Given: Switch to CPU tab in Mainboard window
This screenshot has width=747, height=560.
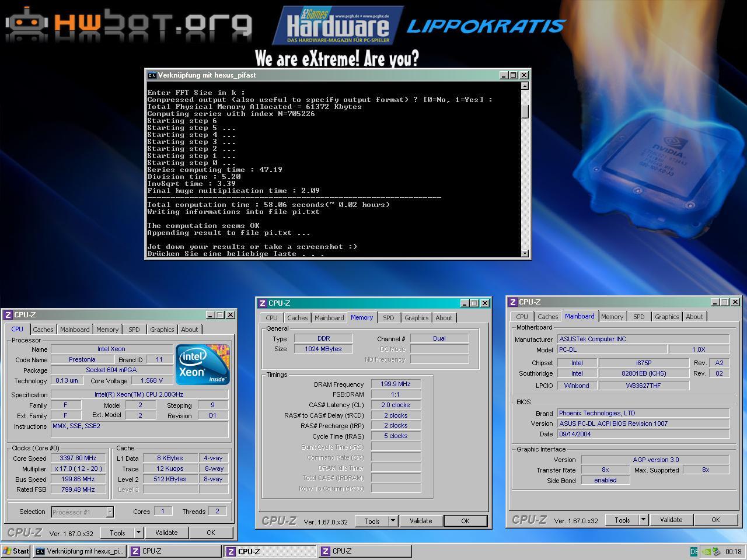Looking at the screenshot, I should pyautogui.click(x=522, y=317).
